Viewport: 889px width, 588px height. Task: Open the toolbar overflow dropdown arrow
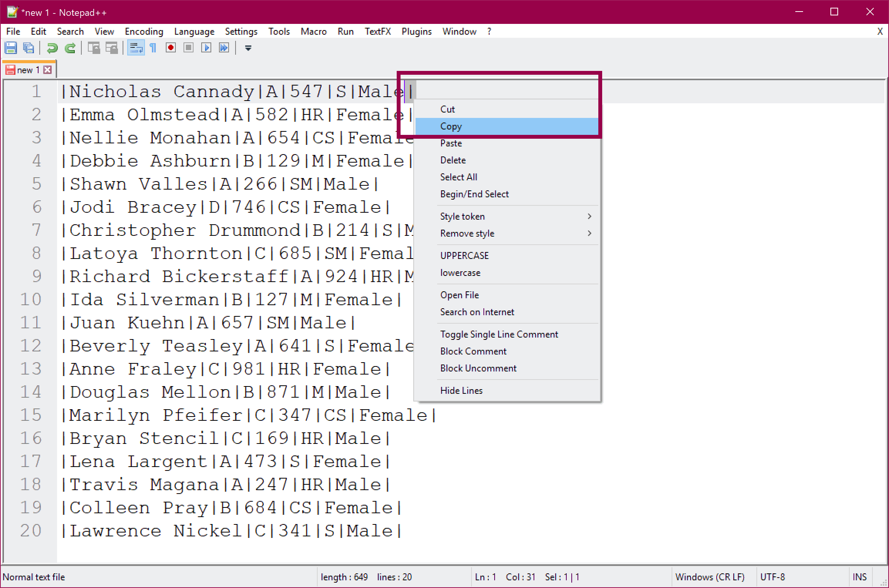(x=248, y=48)
